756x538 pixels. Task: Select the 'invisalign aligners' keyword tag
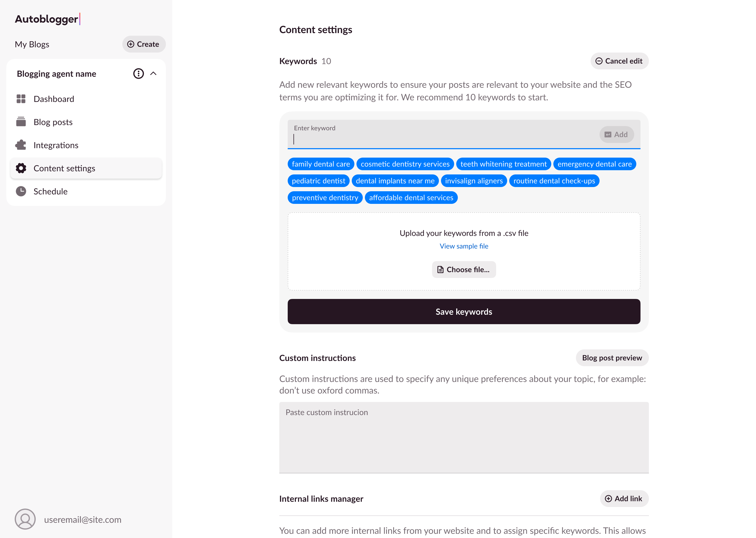(x=474, y=181)
